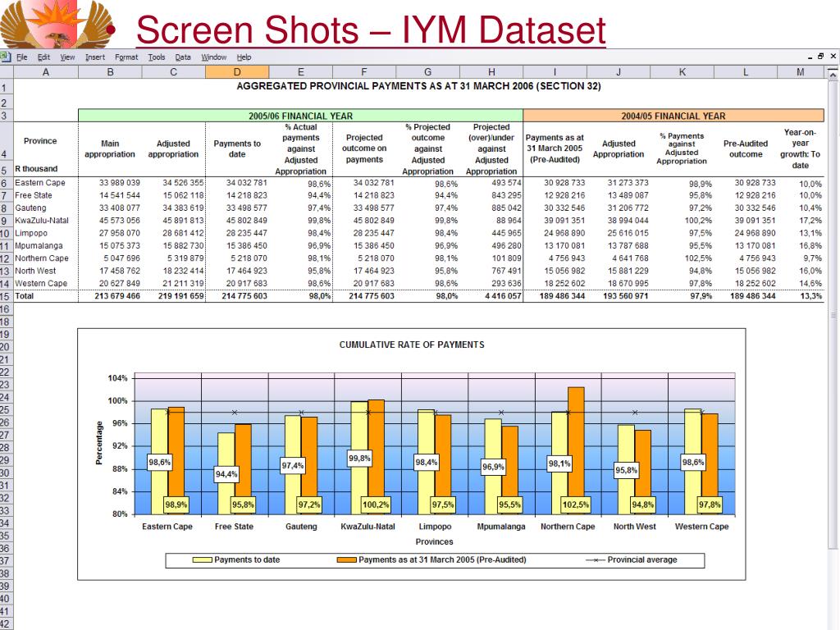This screenshot has height=630, width=840.
Task: Open the Tools menu
Action: coord(157,57)
